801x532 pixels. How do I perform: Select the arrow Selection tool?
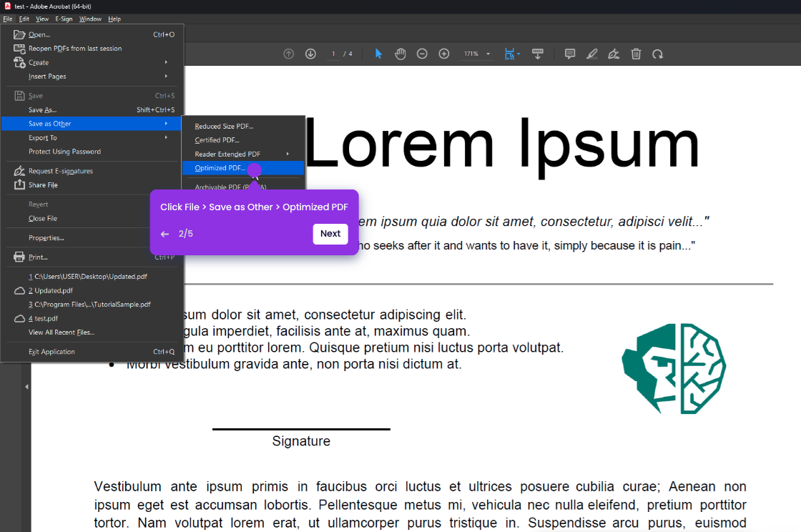pos(378,54)
